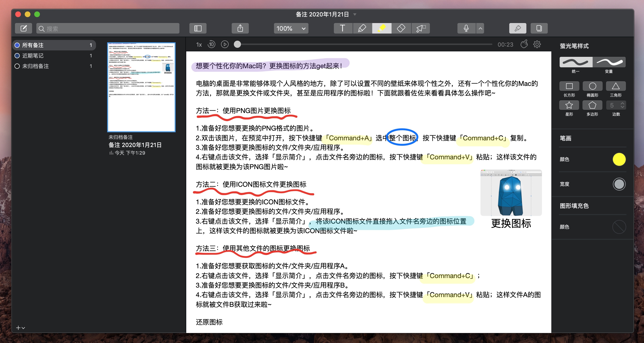Start recording with microphone button
644x343 pixels.
pos(466,28)
